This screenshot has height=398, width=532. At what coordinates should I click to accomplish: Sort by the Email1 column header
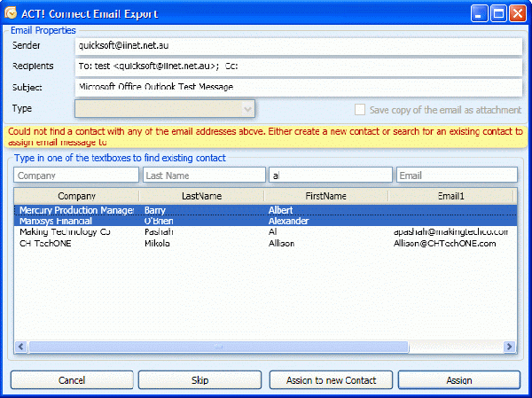[x=450, y=196]
